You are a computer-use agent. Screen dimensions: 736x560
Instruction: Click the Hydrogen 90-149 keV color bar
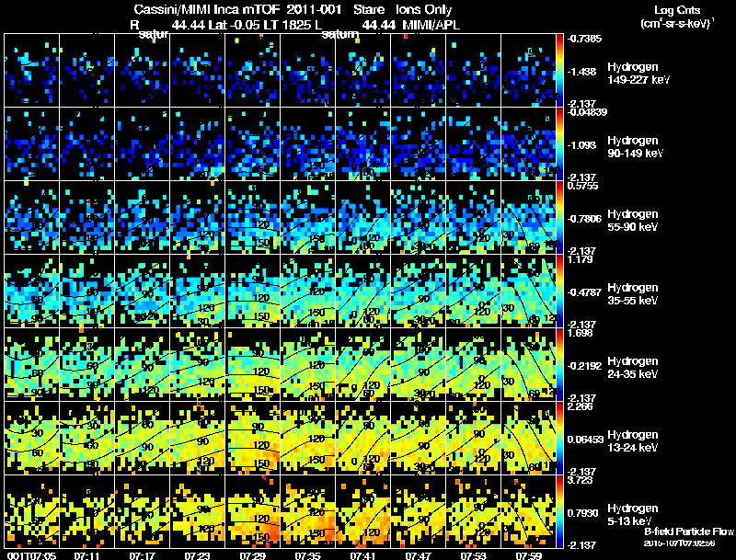pos(559,143)
